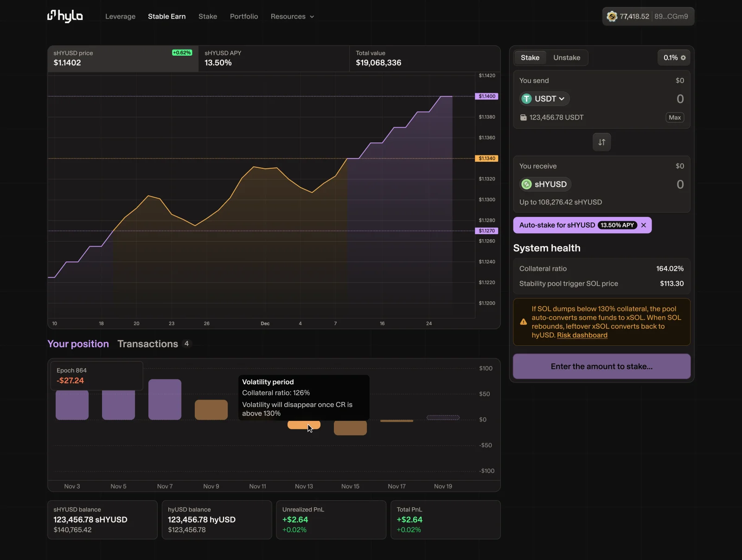Click the hylo logo
The height and width of the screenshot is (560, 742).
tap(65, 16)
